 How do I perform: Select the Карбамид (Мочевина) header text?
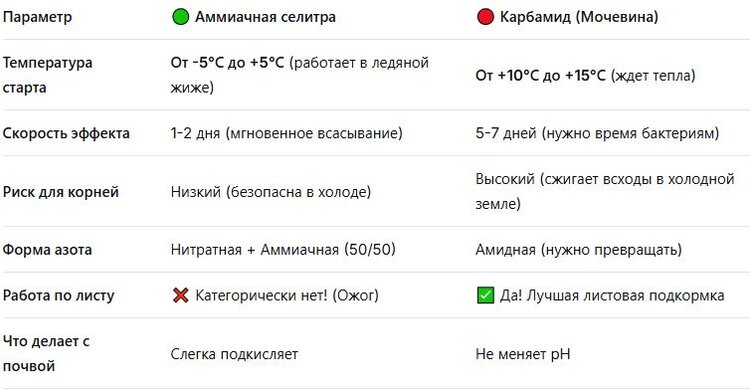pos(579,17)
